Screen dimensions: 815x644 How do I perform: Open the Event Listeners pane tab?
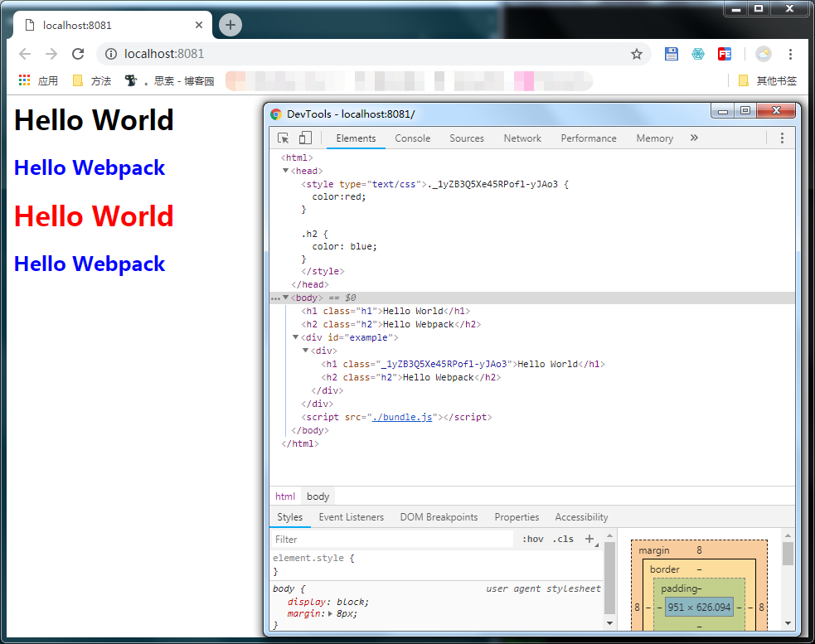pos(351,517)
